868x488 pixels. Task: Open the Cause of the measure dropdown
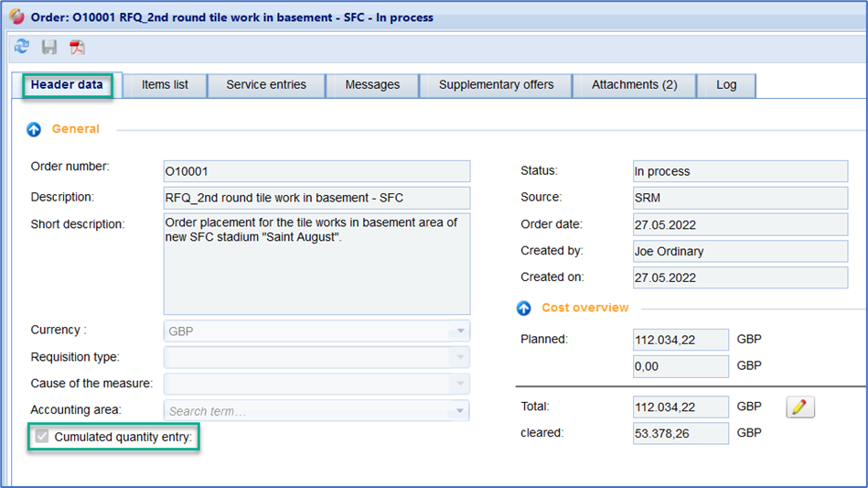click(461, 384)
